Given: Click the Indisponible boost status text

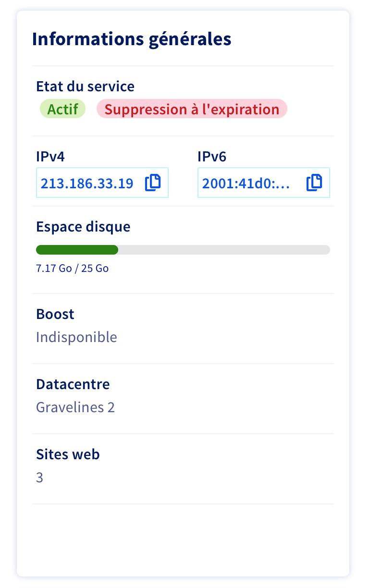Looking at the screenshot, I should (76, 337).
